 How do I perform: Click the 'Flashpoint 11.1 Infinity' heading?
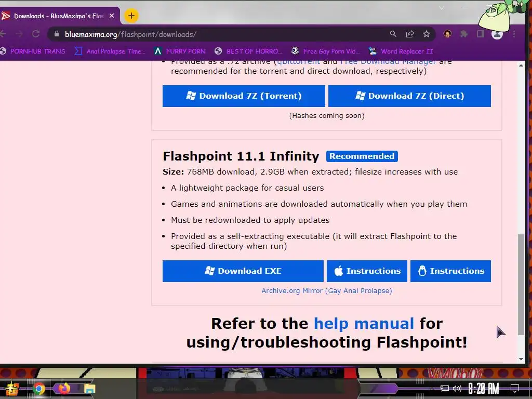241,156
